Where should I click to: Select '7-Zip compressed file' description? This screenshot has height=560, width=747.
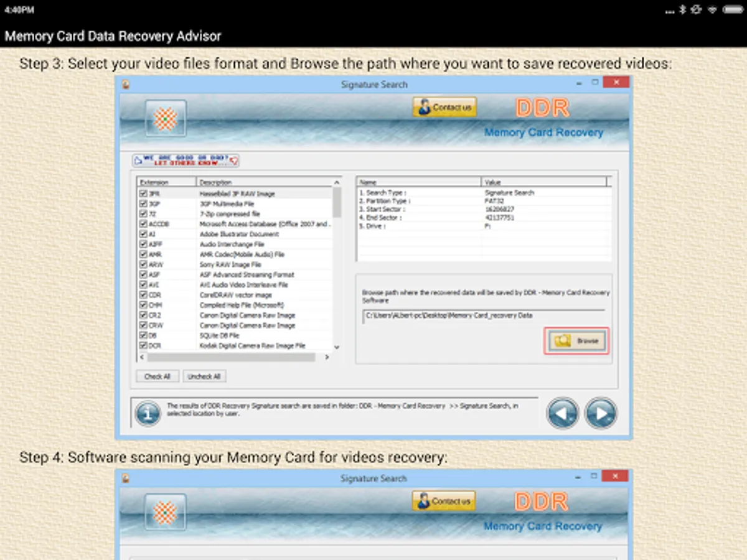point(229,214)
